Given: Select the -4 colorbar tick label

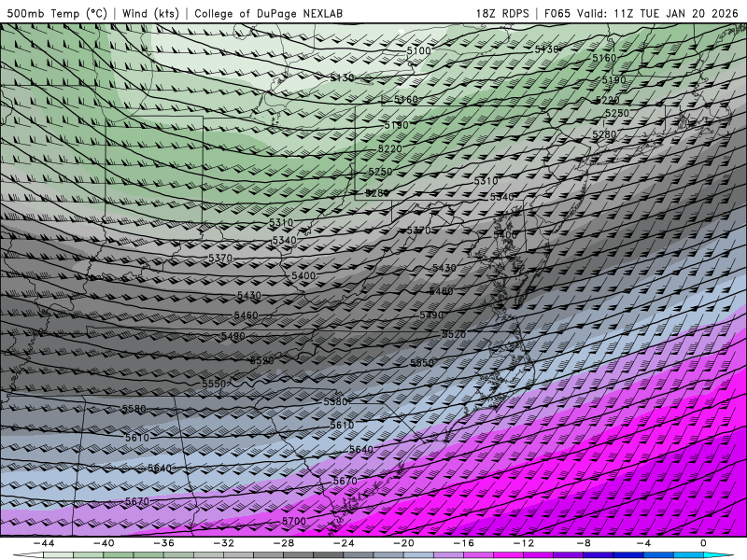Looking at the screenshot, I should click(644, 543).
